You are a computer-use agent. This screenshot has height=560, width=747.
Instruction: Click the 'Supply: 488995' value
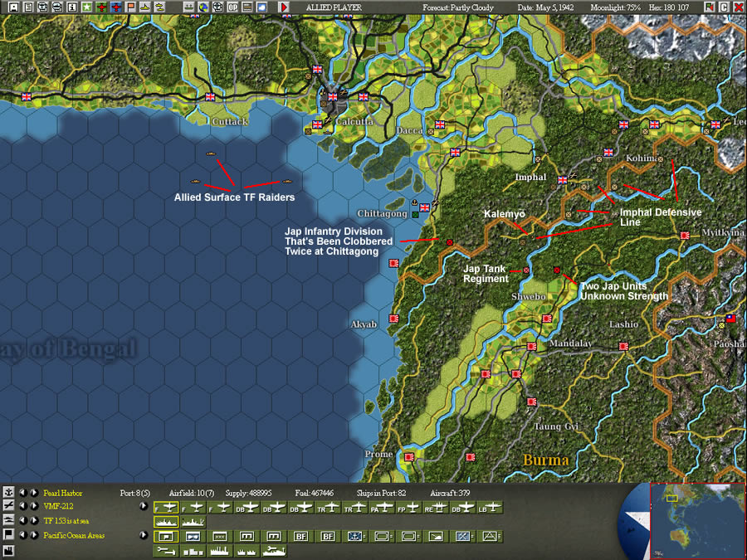click(x=248, y=493)
